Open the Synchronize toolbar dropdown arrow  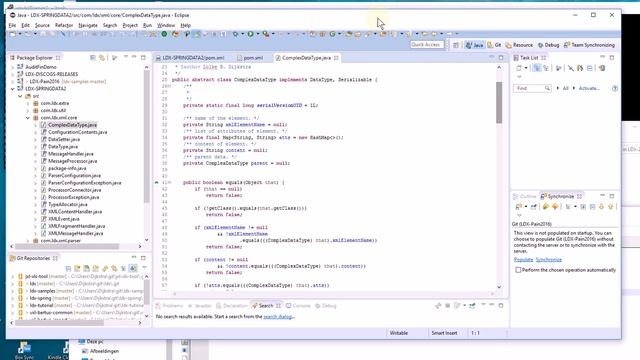pos(526,207)
